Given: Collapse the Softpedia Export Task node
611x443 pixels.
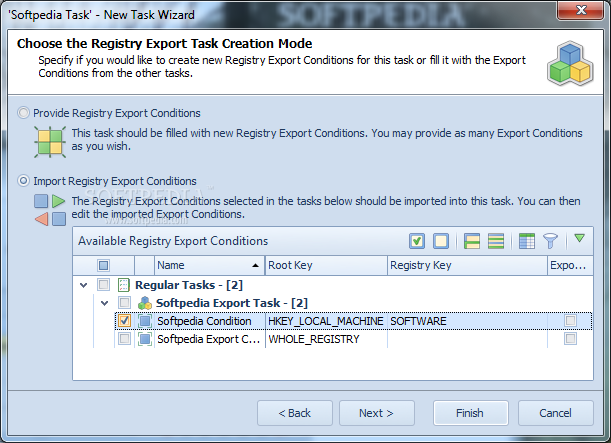Looking at the screenshot, I should (104, 303).
